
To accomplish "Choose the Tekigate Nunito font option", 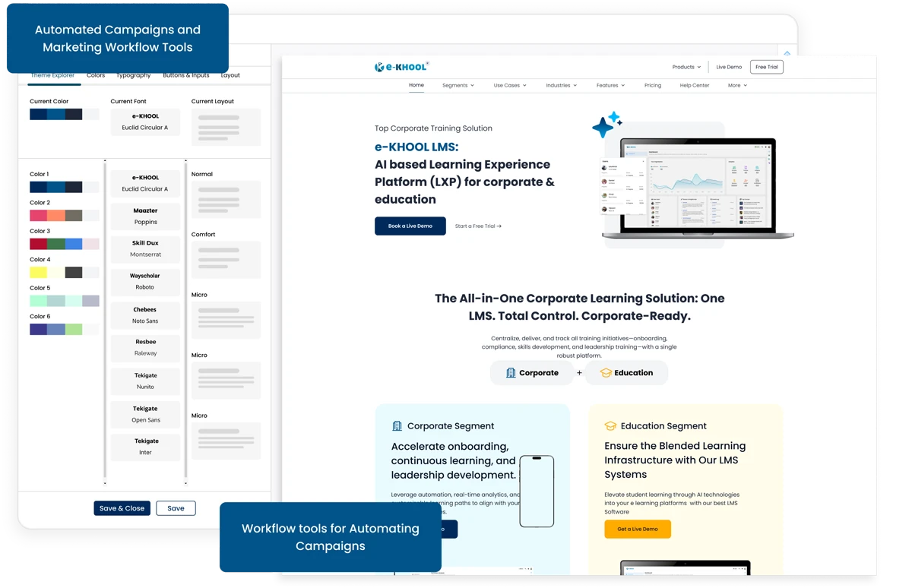I will pyautogui.click(x=145, y=381).
